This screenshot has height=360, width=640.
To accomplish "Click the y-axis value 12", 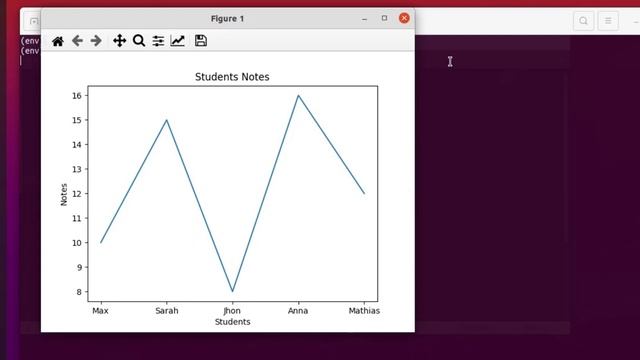I will [x=77, y=194].
